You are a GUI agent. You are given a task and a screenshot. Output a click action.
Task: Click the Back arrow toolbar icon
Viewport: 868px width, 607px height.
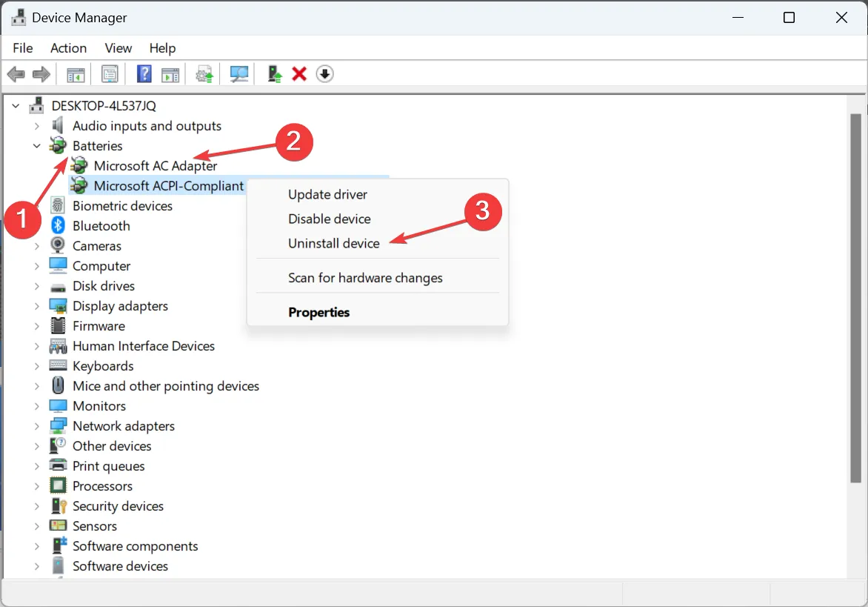click(16, 73)
